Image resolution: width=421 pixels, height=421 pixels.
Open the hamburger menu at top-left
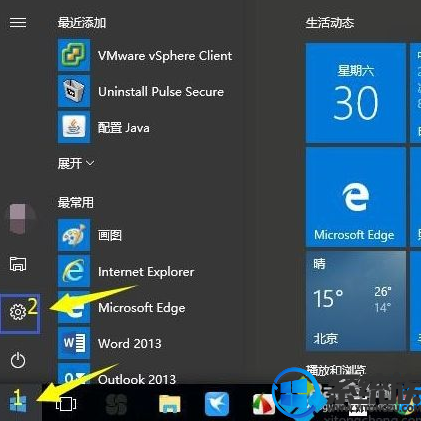point(18,23)
